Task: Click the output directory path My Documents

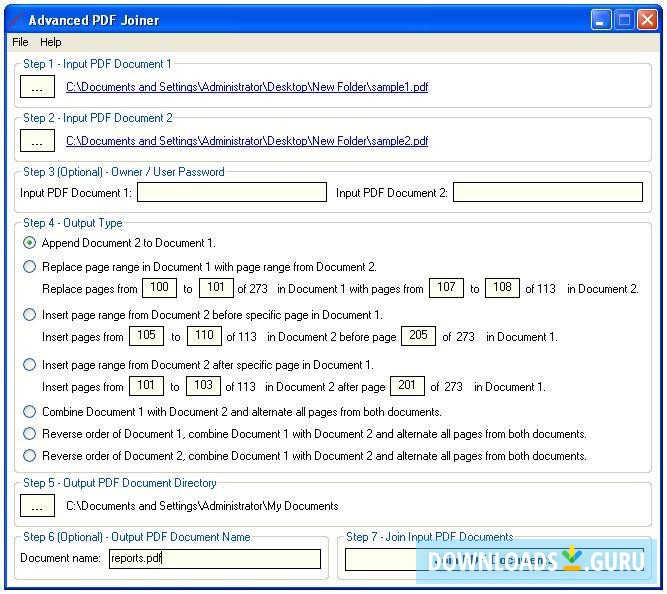Action: click(202, 506)
